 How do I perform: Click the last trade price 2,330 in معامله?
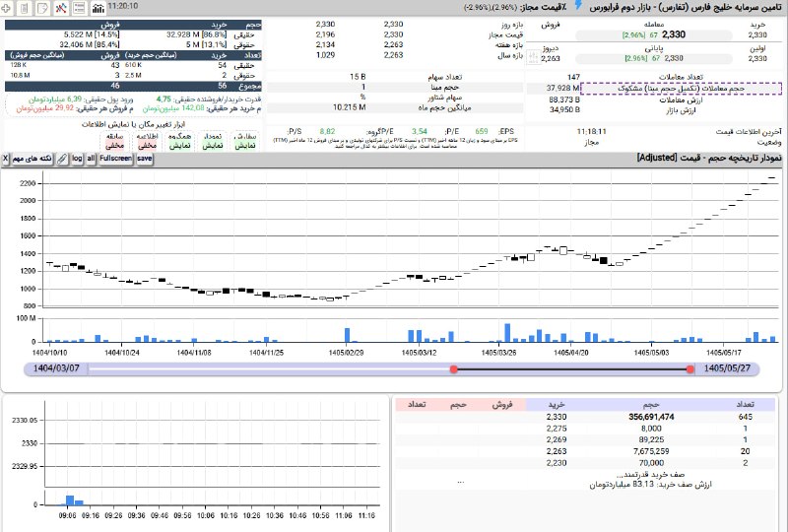point(674,34)
